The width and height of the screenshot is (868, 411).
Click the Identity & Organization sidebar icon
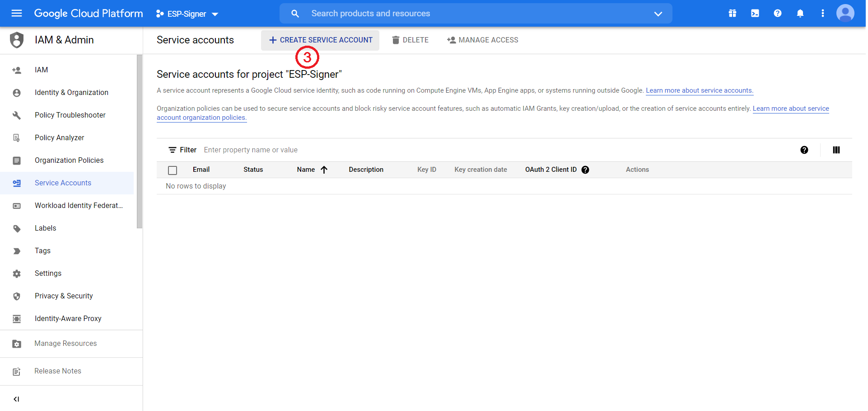click(17, 93)
